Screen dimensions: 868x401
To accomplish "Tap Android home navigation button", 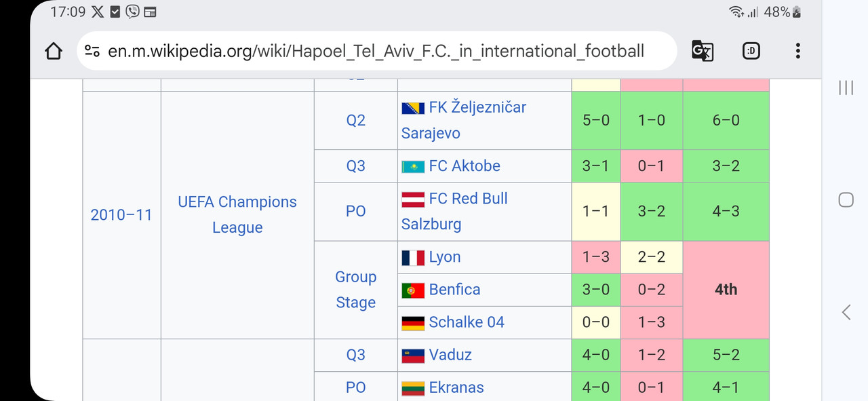I will (x=846, y=199).
